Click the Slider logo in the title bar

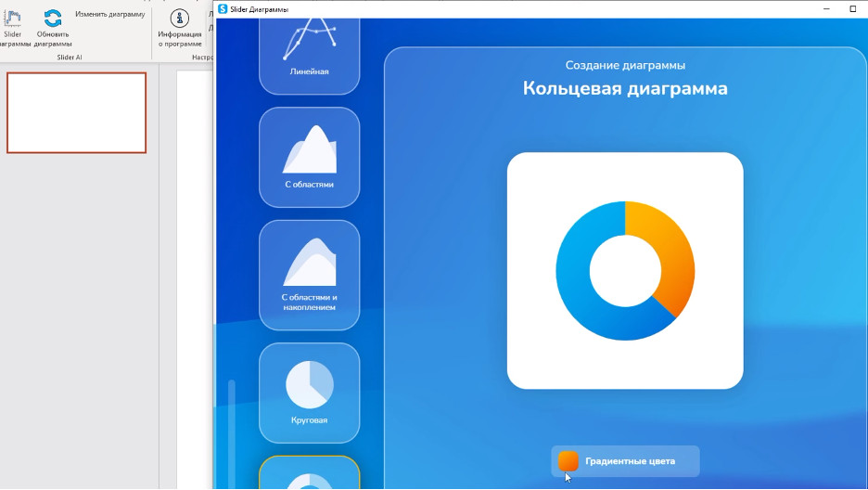pyautogui.click(x=223, y=8)
